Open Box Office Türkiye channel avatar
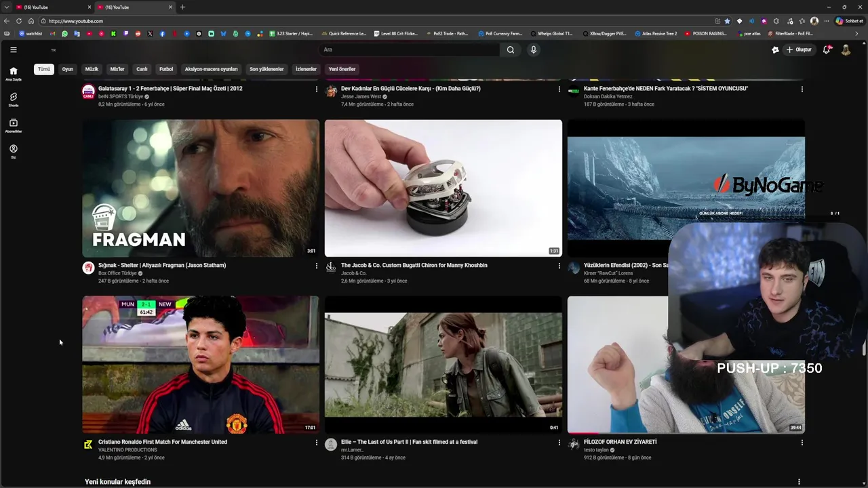The width and height of the screenshot is (868, 488). tap(88, 268)
